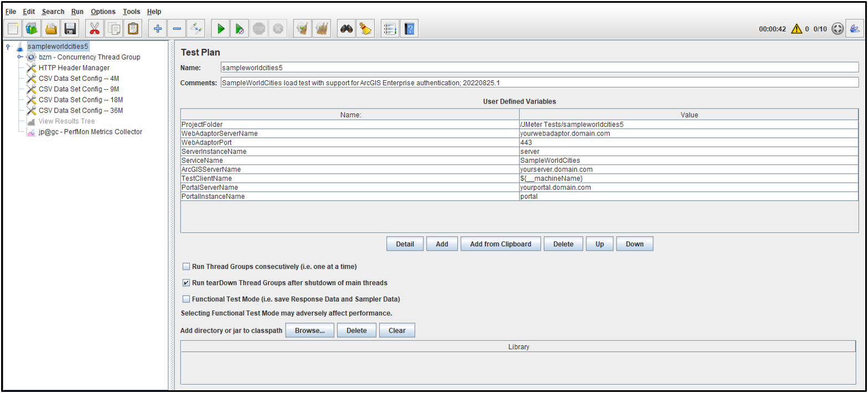Click the Shutdown test icon
Screen dimensions: 868x393
277,28
